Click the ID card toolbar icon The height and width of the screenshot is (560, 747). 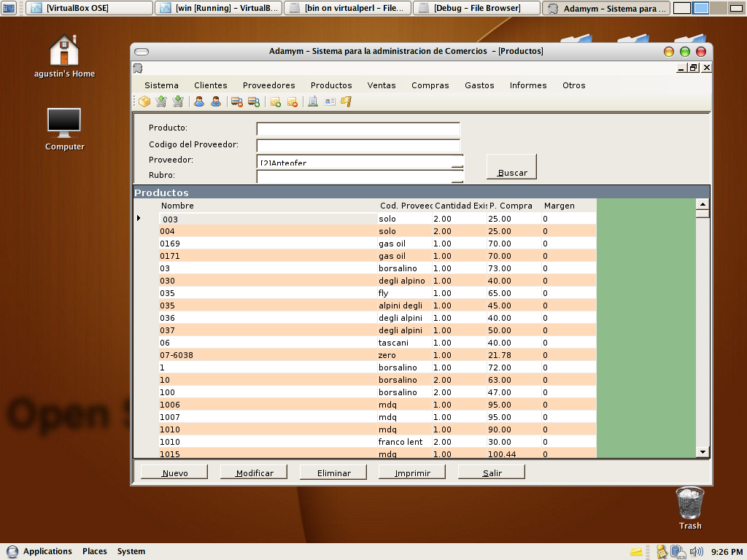click(x=330, y=101)
